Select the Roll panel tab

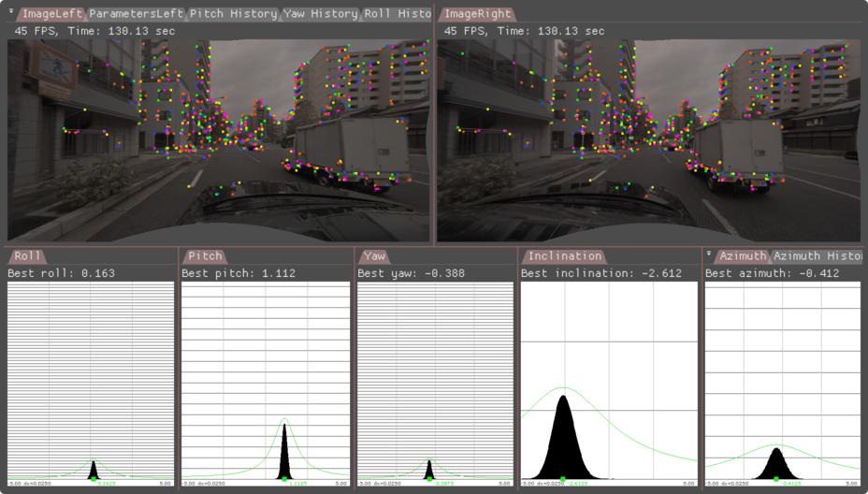point(29,256)
